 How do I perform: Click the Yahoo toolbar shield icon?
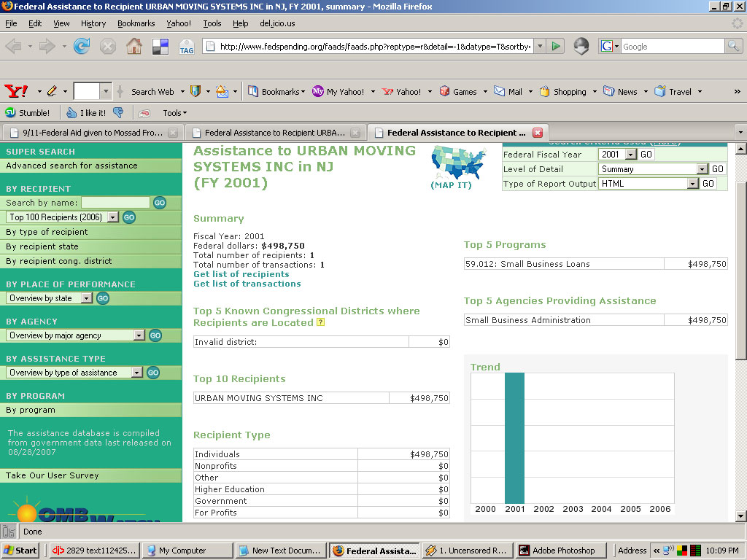click(x=196, y=91)
